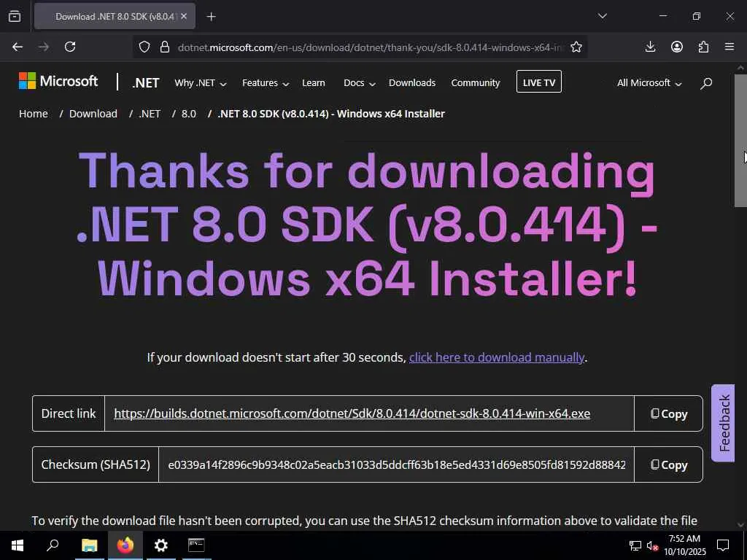Open the Feedback side tab
The width and height of the screenshot is (747, 560).
click(723, 423)
